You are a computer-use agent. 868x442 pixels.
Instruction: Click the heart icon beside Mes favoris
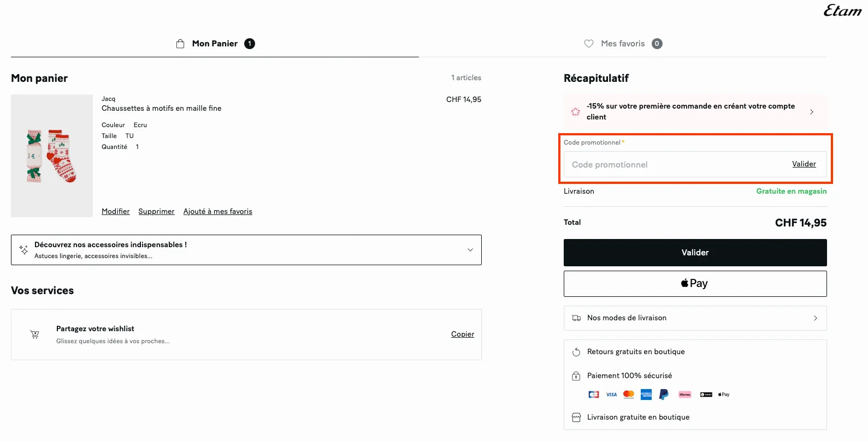pos(589,44)
